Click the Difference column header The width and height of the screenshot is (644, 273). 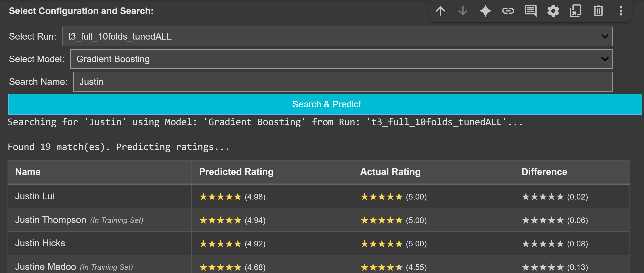(x=544, y=172)
